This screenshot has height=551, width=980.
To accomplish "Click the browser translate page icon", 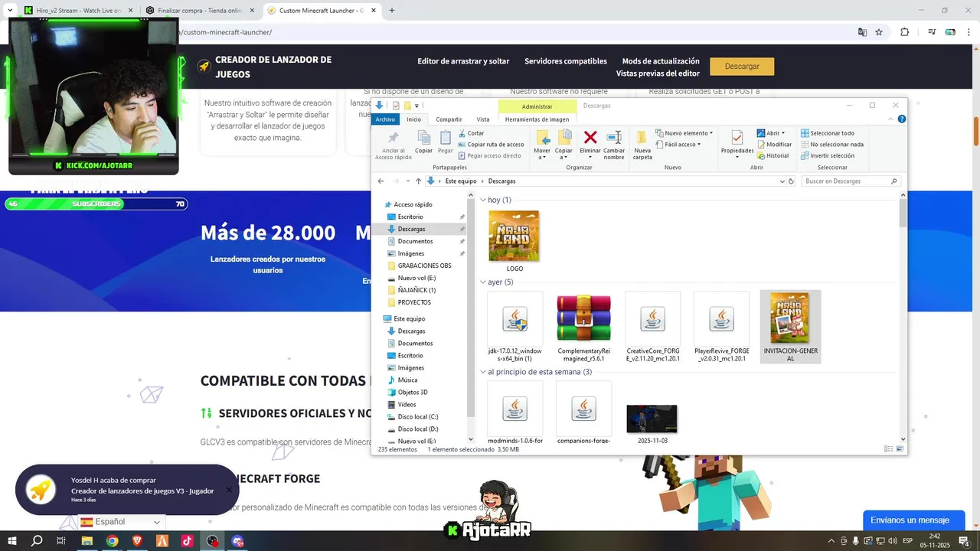I will pos(862,32).
